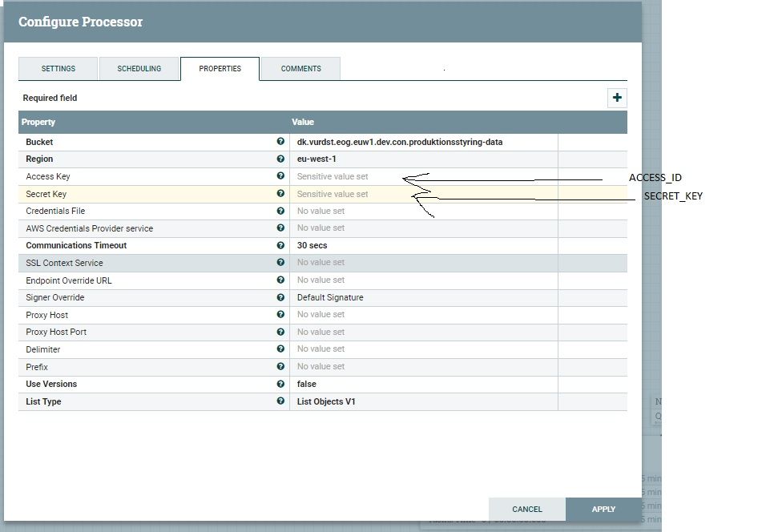770x532 pixels.
Task: Open the Scheduling tab
Action: point(139,69)
